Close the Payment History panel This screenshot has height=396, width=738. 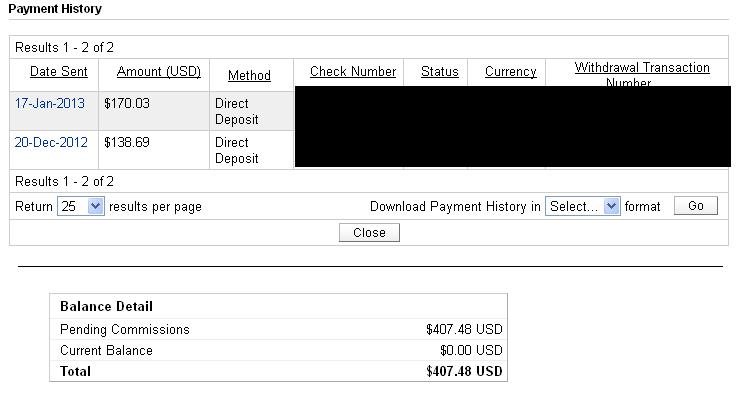369,233
